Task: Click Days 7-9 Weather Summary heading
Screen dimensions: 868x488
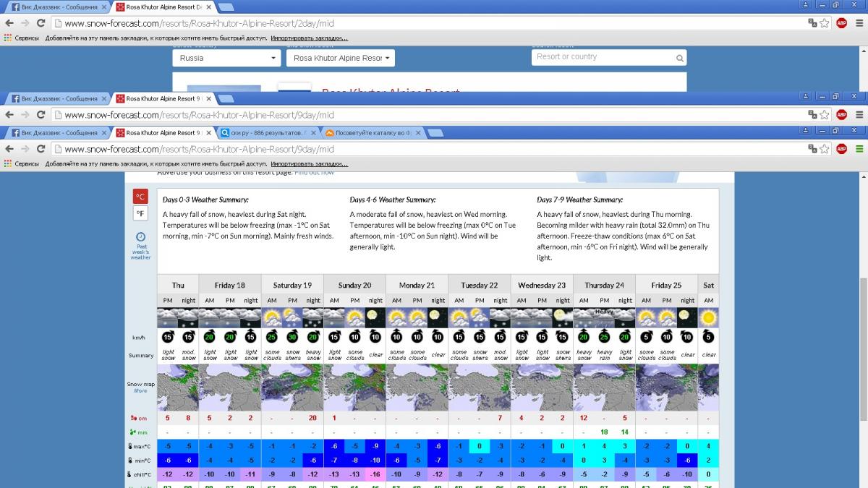Action: point(579,200)
